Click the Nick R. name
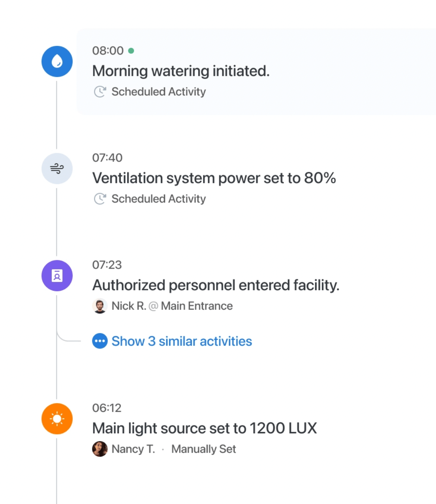The height and width of the screenshot is (504, 436). [129, 306]
